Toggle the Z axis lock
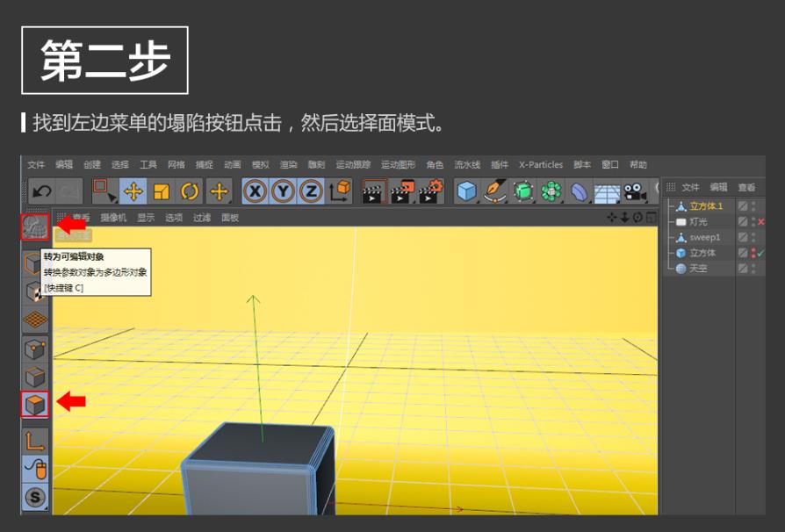The image size is (785, 532). [x=311, y=191]
